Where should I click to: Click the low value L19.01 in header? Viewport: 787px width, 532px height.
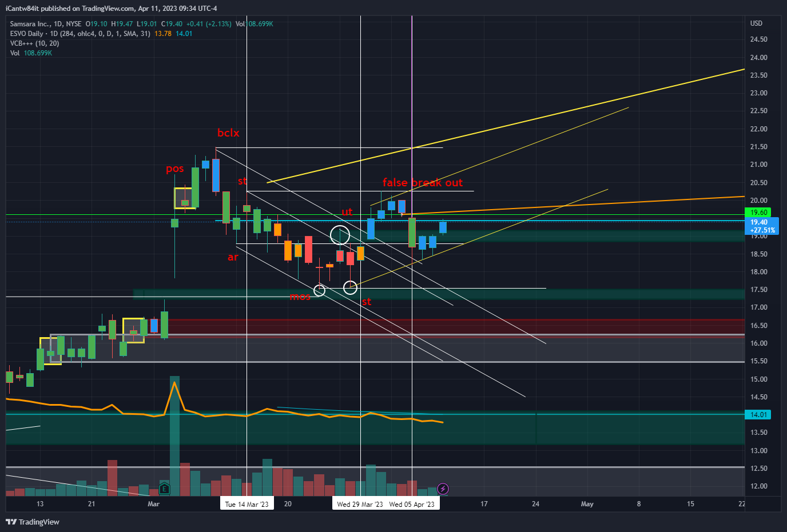[147, 24]
